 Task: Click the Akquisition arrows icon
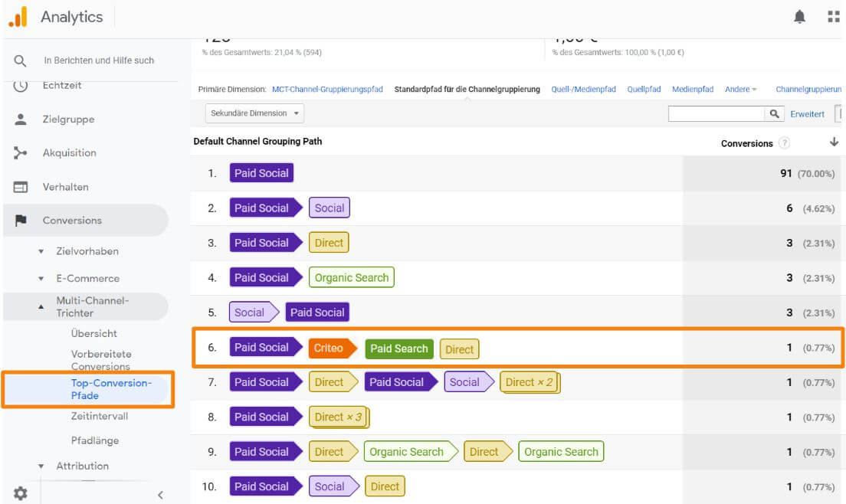pos(21,153)
